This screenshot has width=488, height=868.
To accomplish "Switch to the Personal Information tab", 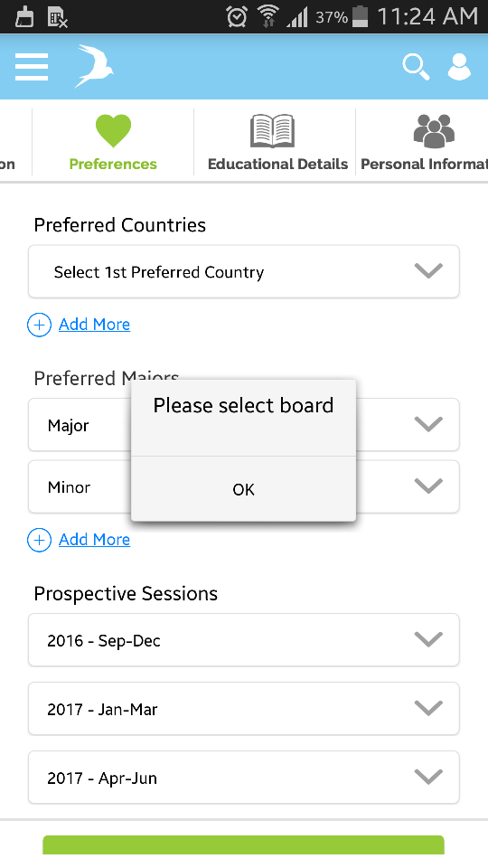I will tap(422, 142).
